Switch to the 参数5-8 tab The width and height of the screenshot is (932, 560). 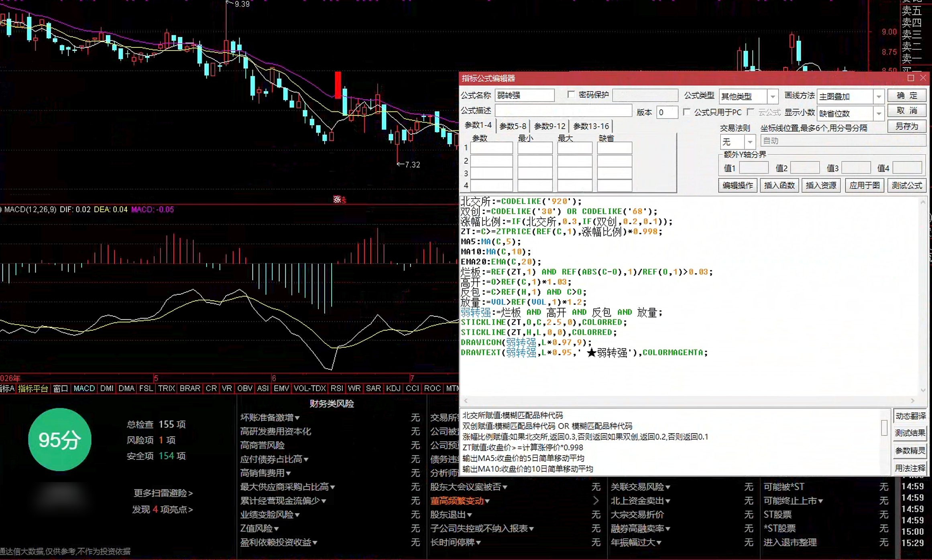(x=513, y=126)
